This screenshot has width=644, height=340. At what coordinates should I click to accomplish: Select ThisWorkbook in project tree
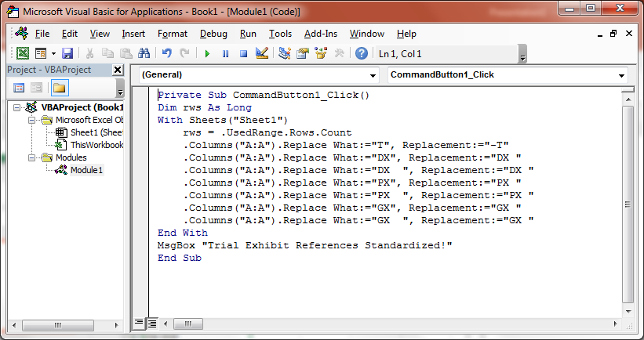tap(97, 145)
